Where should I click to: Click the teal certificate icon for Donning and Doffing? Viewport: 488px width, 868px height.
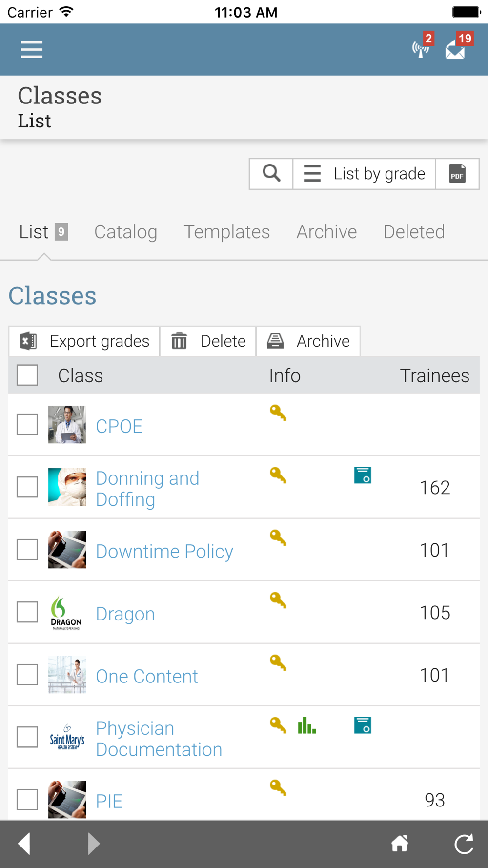coord(363,475)
